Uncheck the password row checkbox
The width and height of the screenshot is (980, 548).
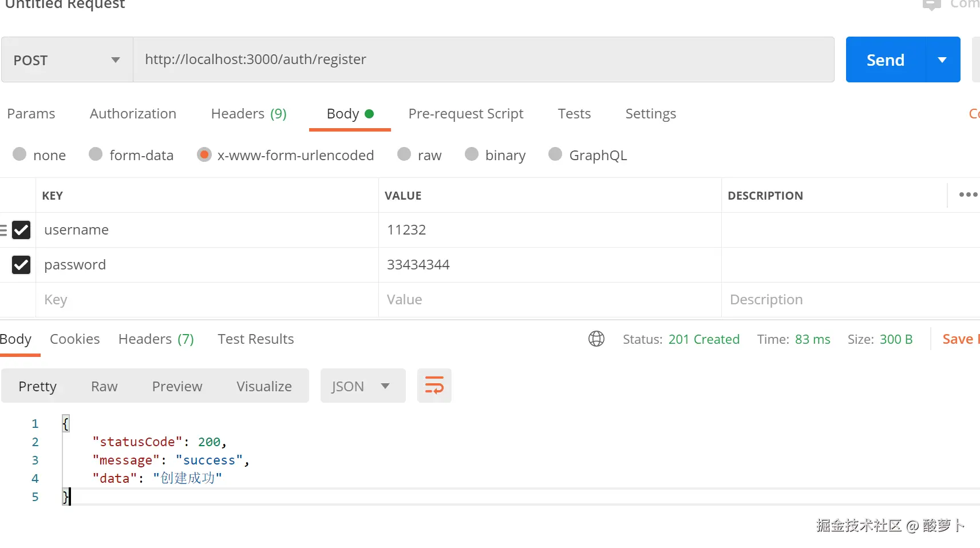tap(21, 265)
